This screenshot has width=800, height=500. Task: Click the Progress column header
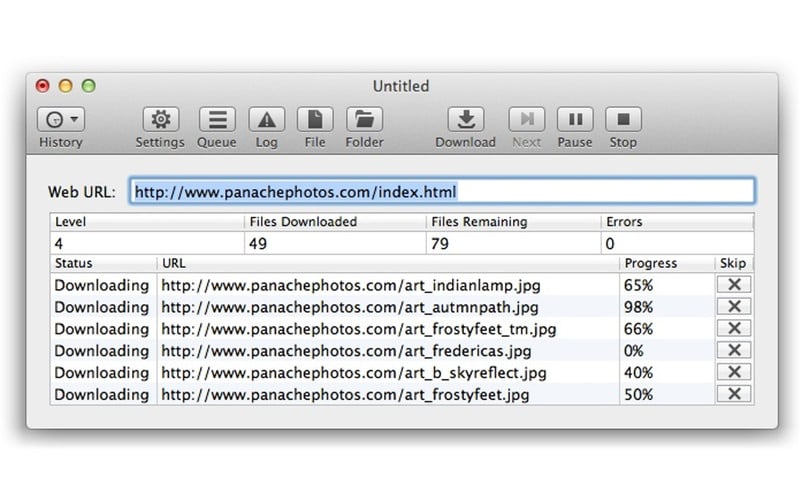pos(667,263)
